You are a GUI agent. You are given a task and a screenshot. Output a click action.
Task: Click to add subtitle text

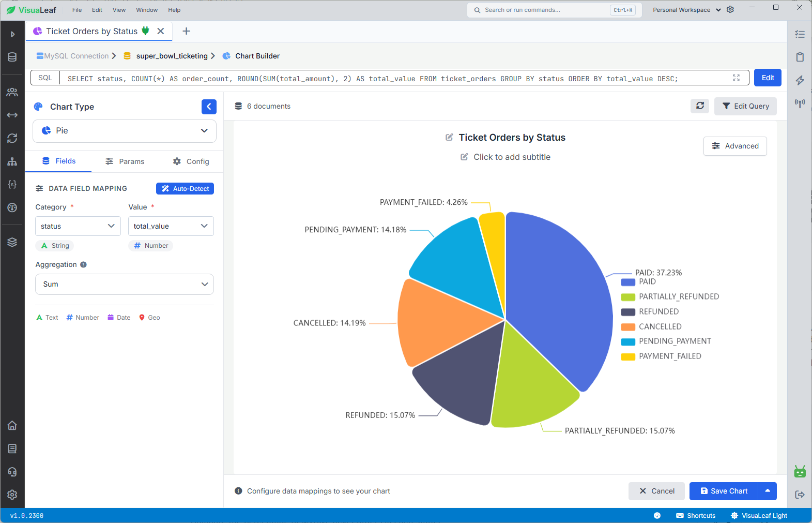coord(512,157)
